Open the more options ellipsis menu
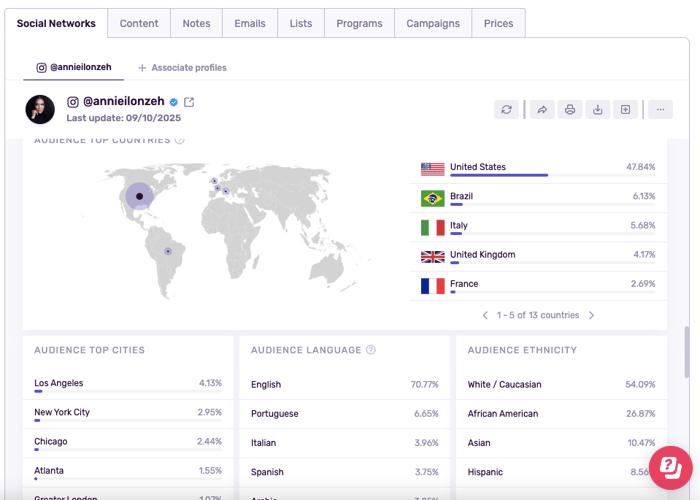This screenshot has width=700, height=500. click(x=660, y=110)
